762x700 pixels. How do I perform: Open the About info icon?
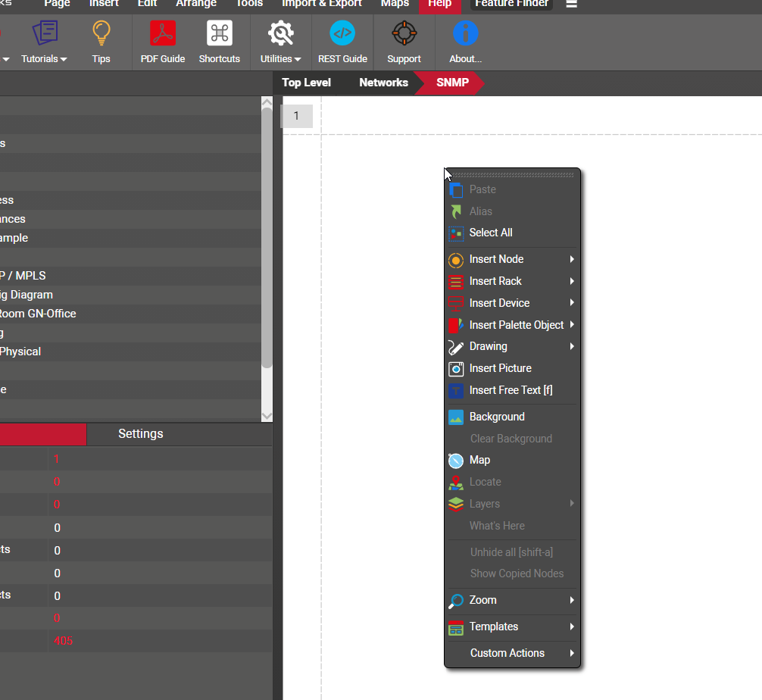(x=465, y=34)
